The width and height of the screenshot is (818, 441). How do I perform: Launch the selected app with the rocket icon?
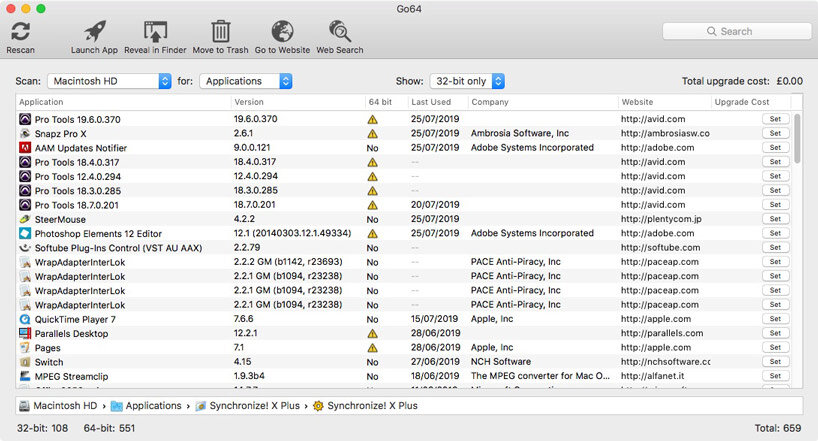click(x=95, y=31)
